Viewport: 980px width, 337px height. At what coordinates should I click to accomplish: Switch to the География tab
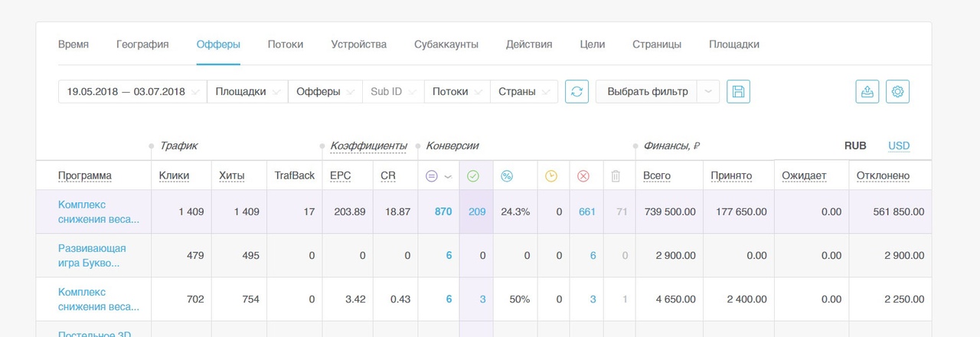point(142,44)
